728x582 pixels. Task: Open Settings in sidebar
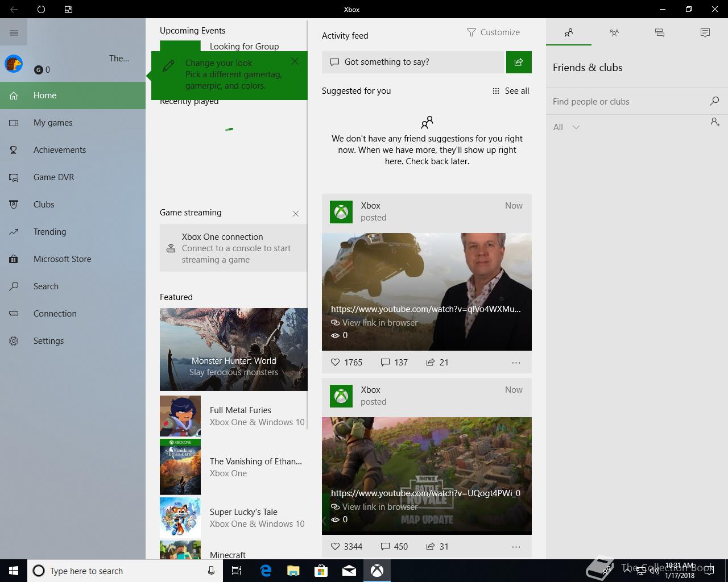73,341
